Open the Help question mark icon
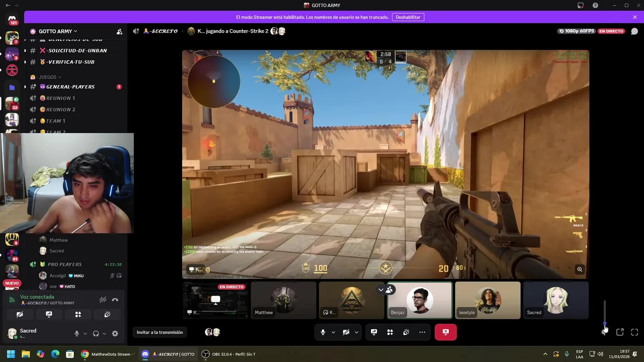Image resolution: width=644 pixels, height=362 pixels. [595, 6]
